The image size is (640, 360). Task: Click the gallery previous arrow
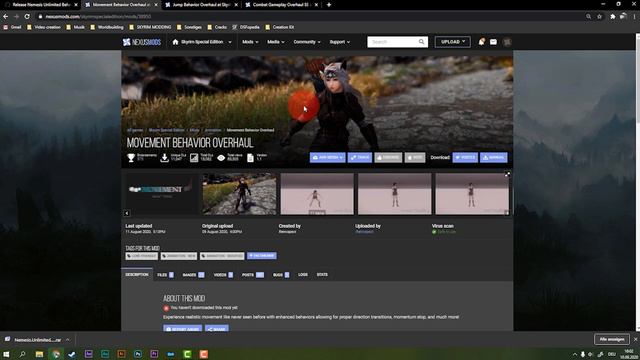pos(127,213)
